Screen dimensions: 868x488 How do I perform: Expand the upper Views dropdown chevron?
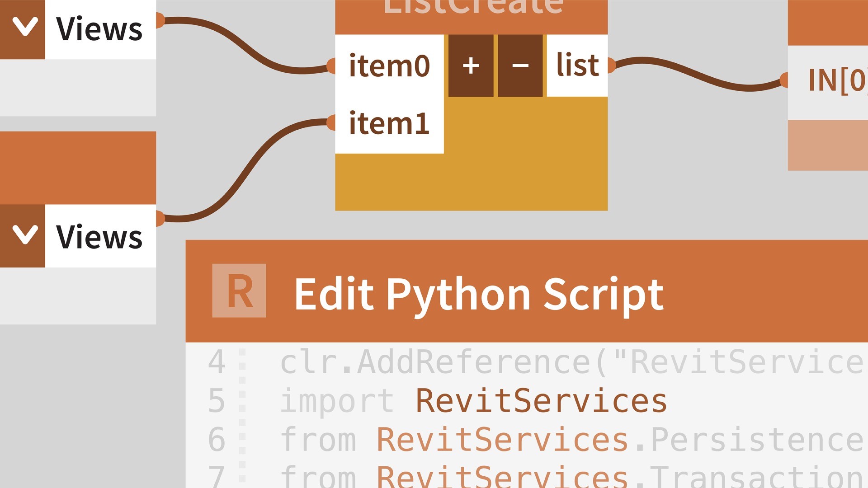[x=23, y=29]
